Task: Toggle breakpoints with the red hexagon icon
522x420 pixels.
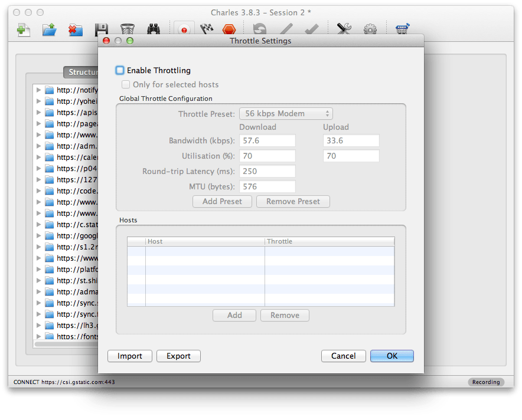Action: (229, 29)
